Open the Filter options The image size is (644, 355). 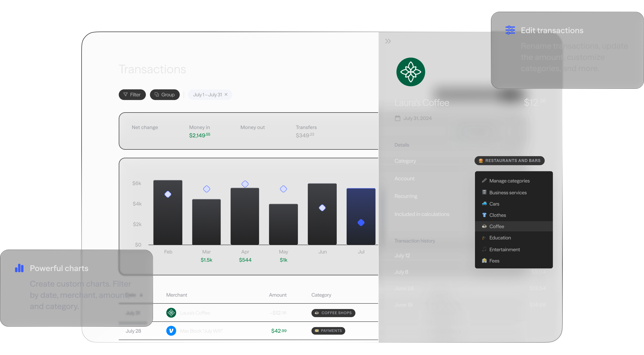(x=132, y=95)
